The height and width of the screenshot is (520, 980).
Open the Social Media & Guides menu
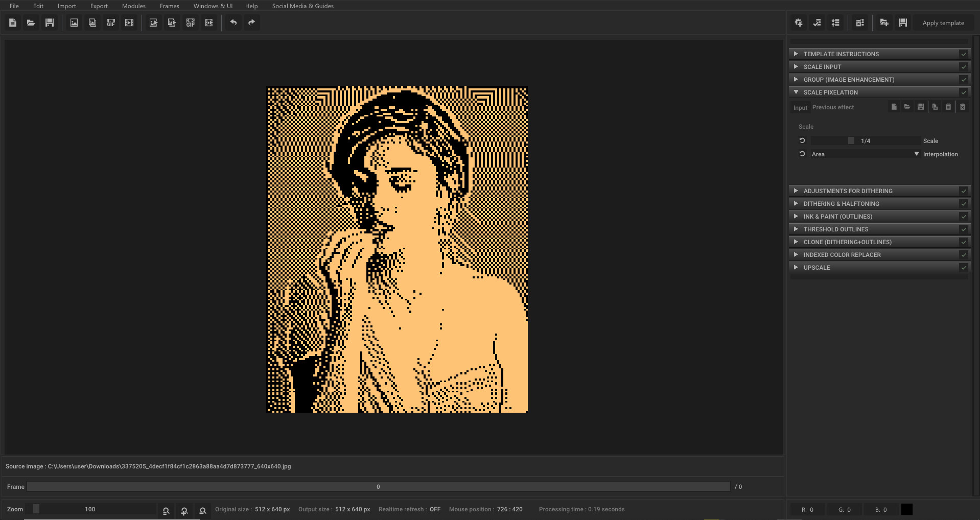[302, 6]
